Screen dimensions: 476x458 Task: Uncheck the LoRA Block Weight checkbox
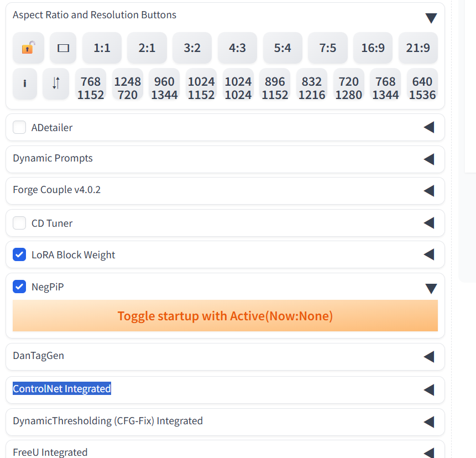[x=19, y=255]
